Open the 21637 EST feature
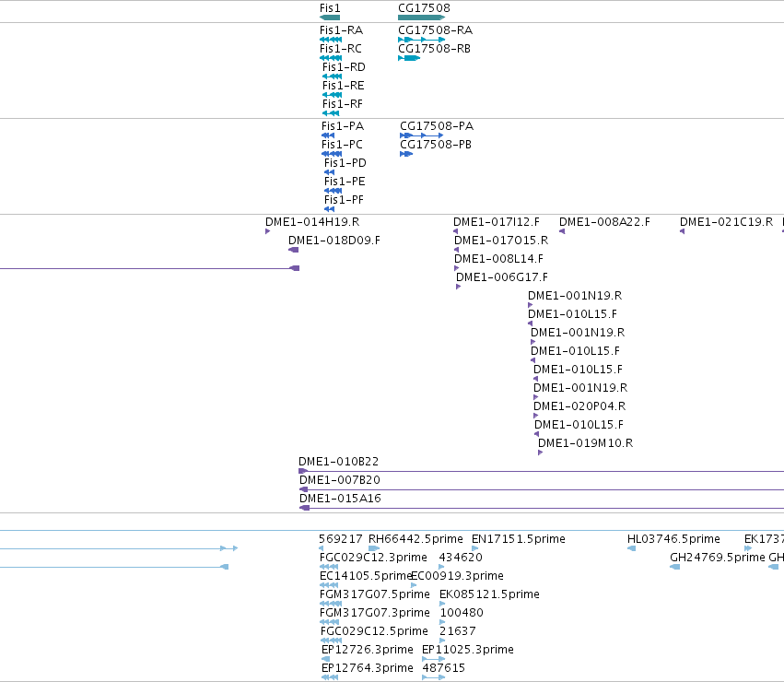Viewport: 784px width, 682px height. (442, 641)
